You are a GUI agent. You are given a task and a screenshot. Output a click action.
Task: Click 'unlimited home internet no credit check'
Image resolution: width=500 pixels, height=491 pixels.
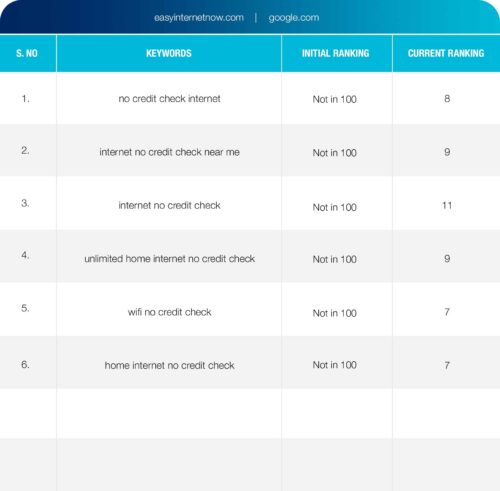[169, 259]
